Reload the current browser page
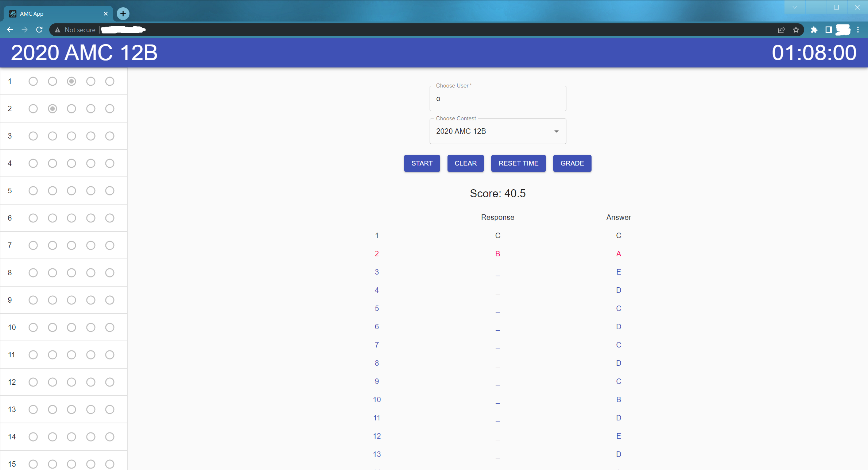 coord(39,30)
